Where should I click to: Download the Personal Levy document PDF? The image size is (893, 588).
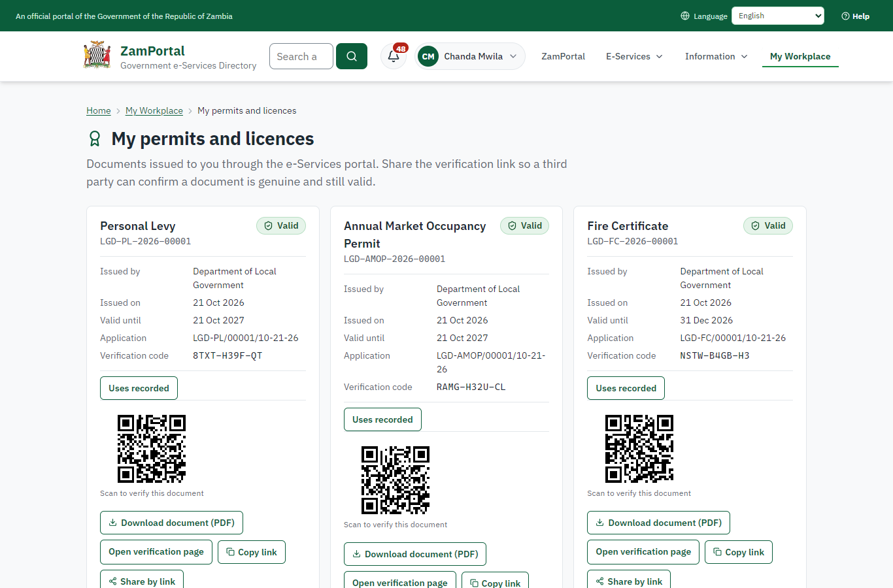click(171, 523)
